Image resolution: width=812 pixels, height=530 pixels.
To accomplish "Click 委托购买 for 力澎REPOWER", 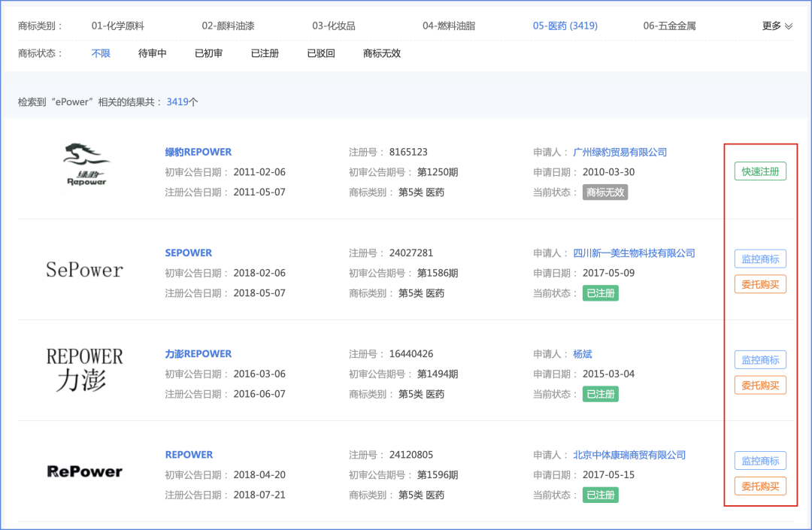I will (760, 385).
